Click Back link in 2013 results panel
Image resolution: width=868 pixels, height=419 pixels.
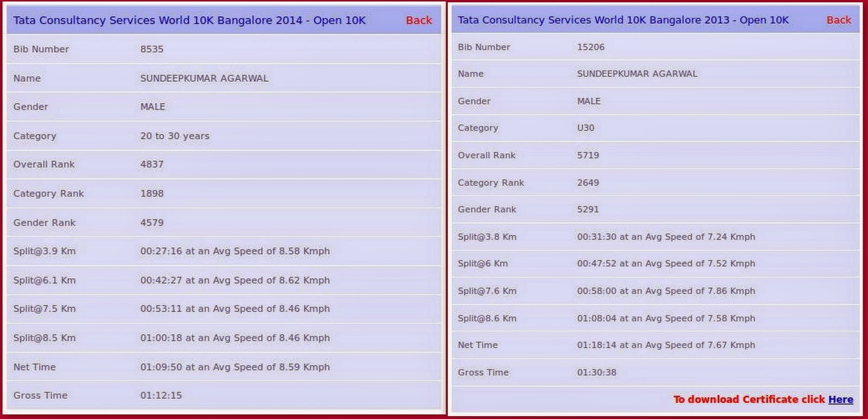pyautogui.click(x=839, y=20)
